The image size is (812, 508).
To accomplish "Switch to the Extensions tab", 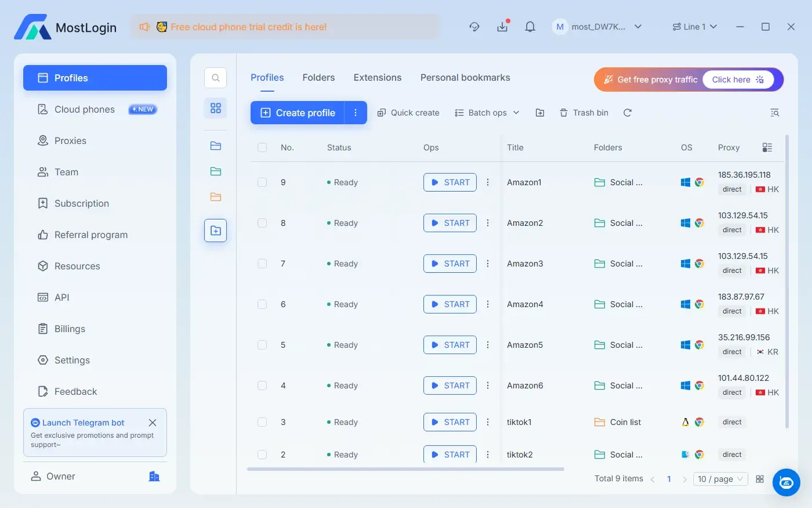I will (x=377, y=78).
